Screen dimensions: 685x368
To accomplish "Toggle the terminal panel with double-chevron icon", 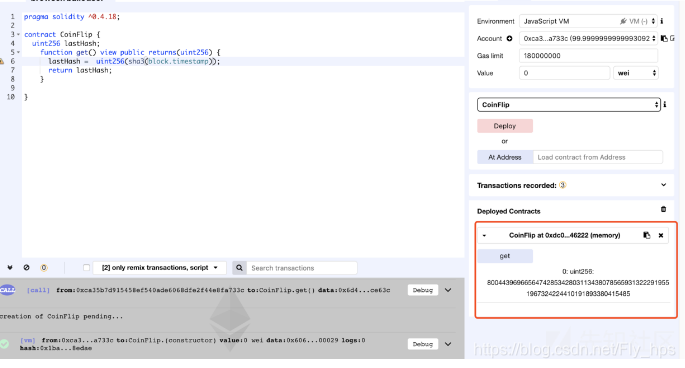I will pos(10,267).
